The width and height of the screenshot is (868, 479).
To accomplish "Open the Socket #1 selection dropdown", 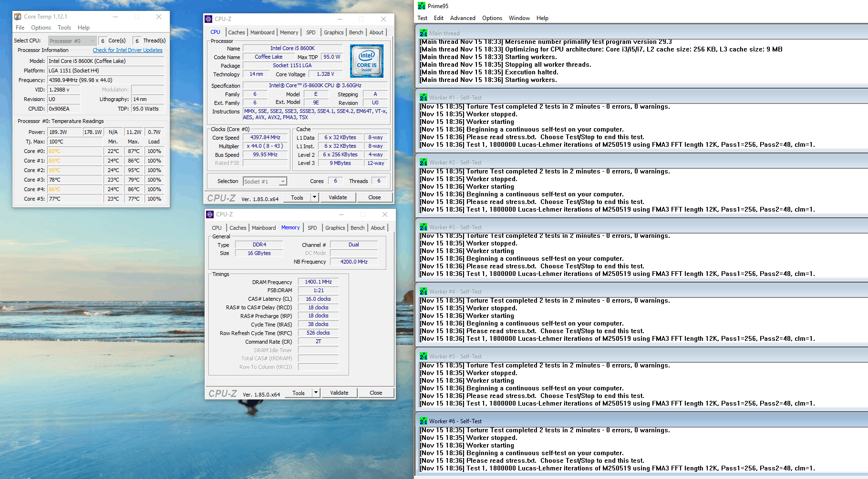I will (x=265, y=181).
